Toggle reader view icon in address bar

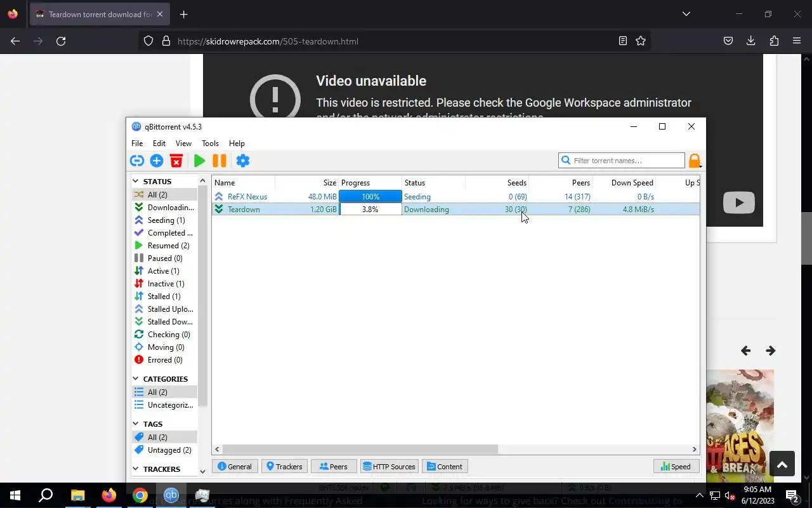pyautogui.click(x=623, y=41)
